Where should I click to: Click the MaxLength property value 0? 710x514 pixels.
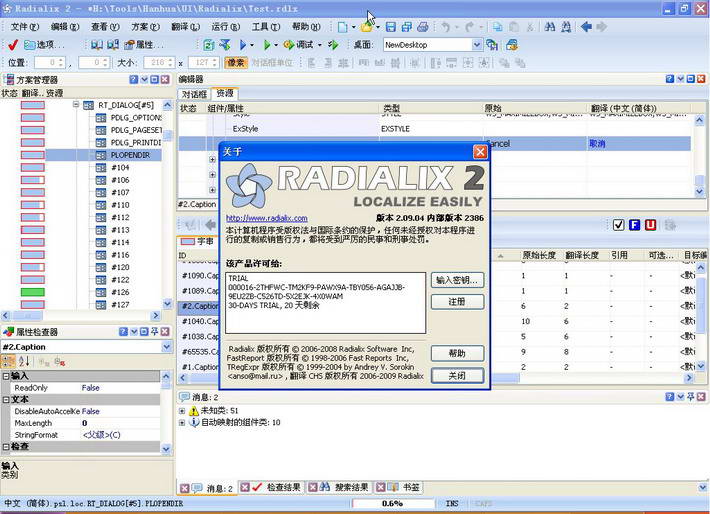pos(120,423)
